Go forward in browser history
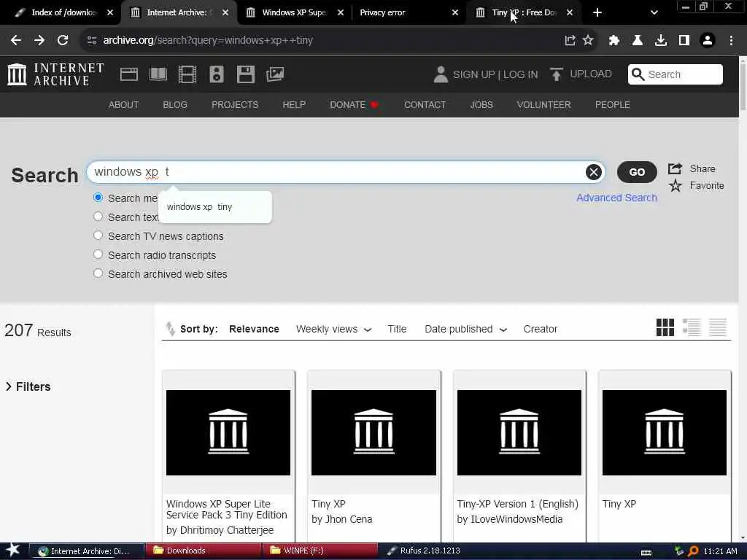The height and width of the screenshot is (560, 747). (39, 41)
